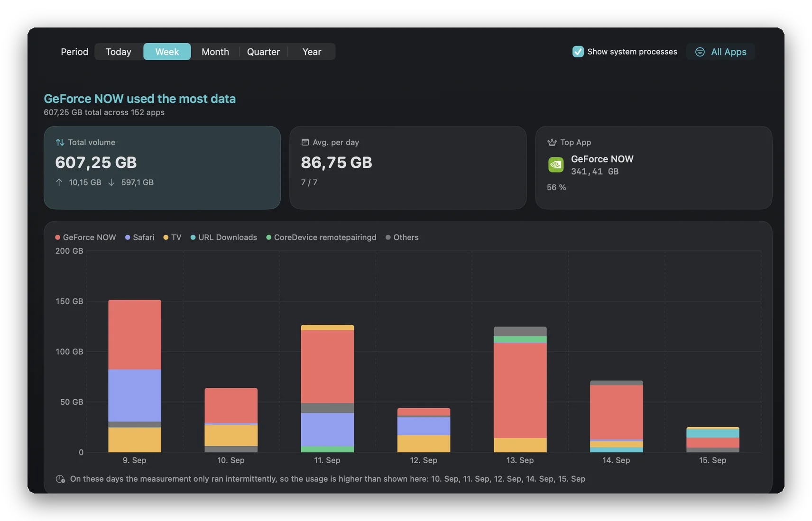Click the cyan URL Downloads segment on 15. Sep
The image size is (812, 521).
pyautogui.click(x=712, y=433)
